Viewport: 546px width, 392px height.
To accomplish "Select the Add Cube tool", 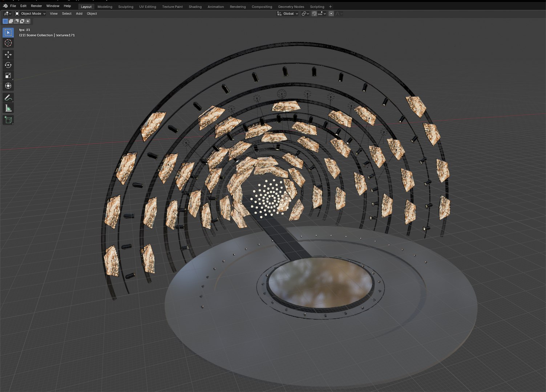I will click(x=8, y=120).
